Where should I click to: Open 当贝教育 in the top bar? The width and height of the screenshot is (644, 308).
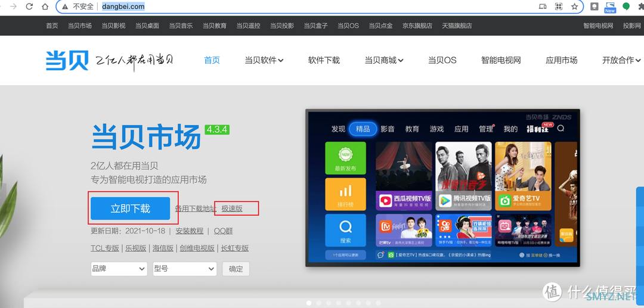(215, 26)
